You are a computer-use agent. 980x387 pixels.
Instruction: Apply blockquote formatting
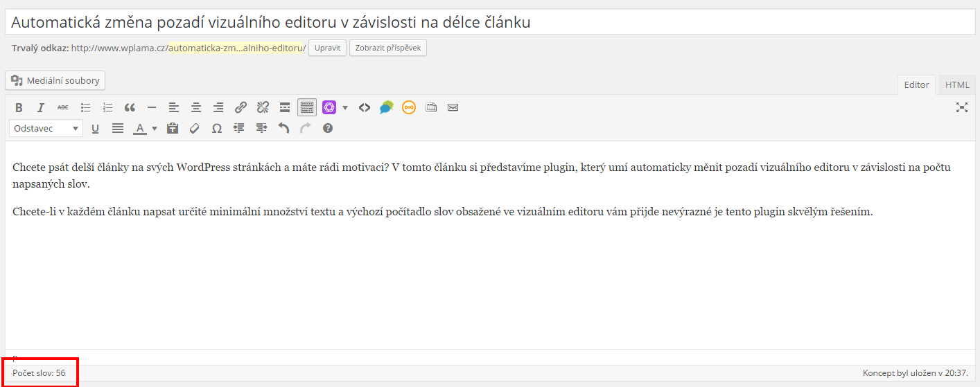(130, 107)
